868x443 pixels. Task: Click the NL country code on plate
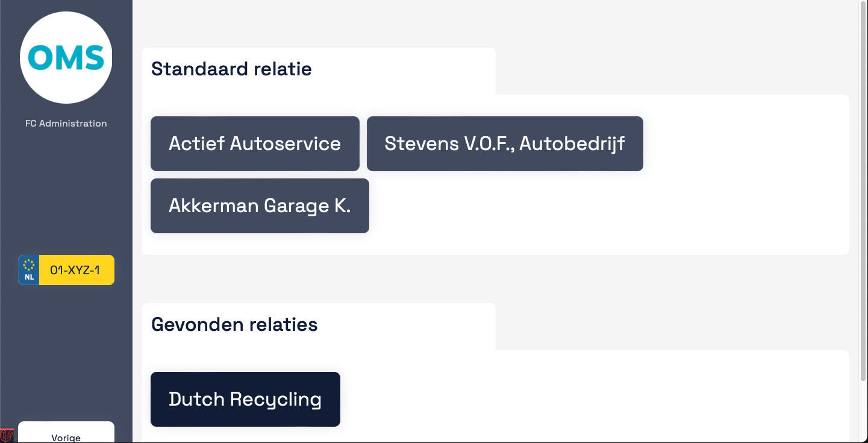[29, 277]
